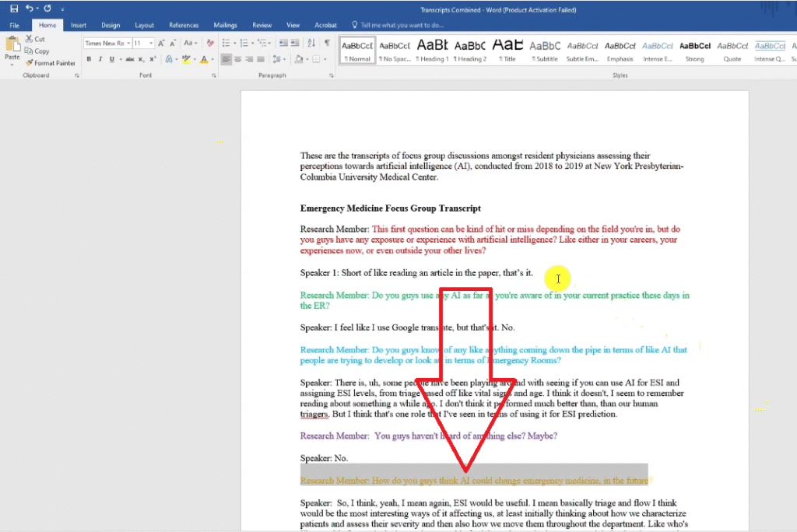Apply the Heading 1 style

tap(432, 51)
